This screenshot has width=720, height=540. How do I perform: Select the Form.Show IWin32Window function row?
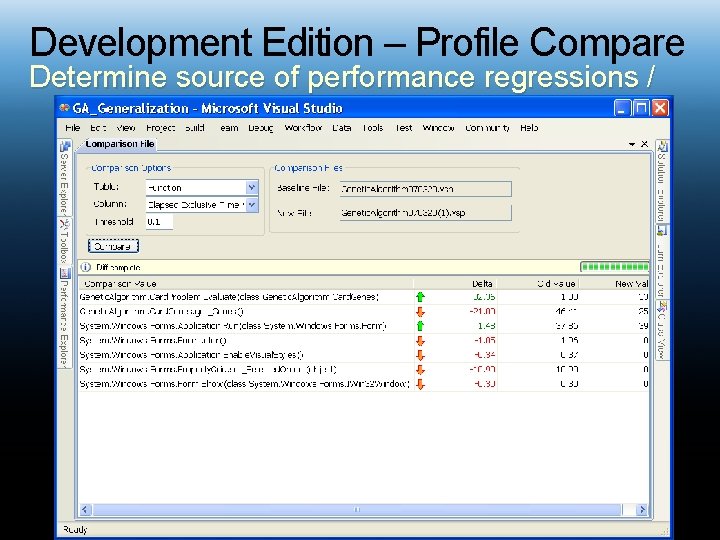(x=364, y=384)
